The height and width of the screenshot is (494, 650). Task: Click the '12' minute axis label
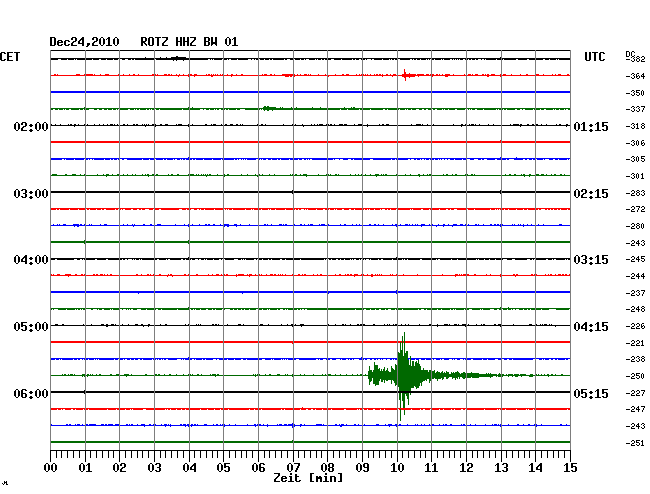pyautogui.click(x=466, y=467)
